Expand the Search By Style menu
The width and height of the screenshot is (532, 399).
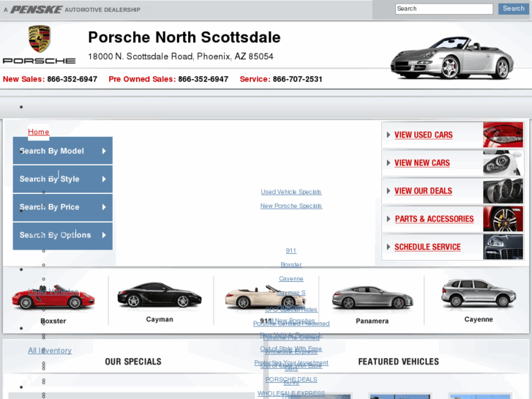pos(63,179)
